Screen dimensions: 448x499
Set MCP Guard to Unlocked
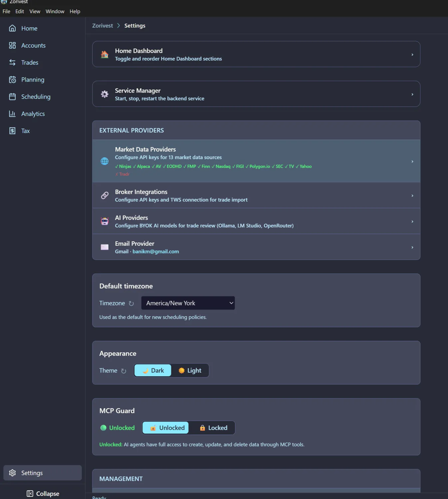pyautogui.click(x=165, y=428)
